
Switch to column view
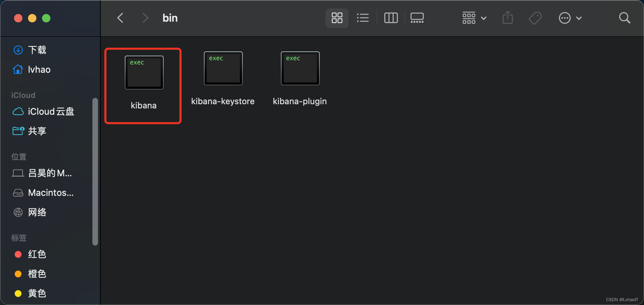(x=391, y=18)
